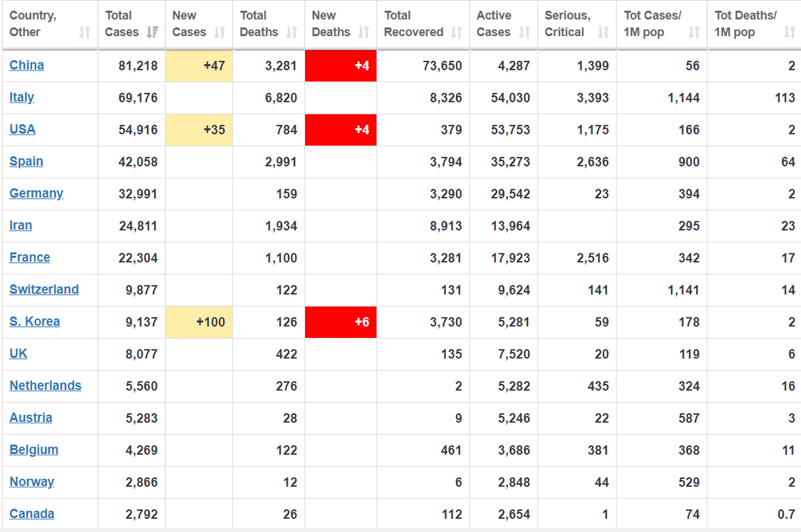Select Italy total cases 69,176
This screenshot has height=532, width=801.
(x=138, y=98)
